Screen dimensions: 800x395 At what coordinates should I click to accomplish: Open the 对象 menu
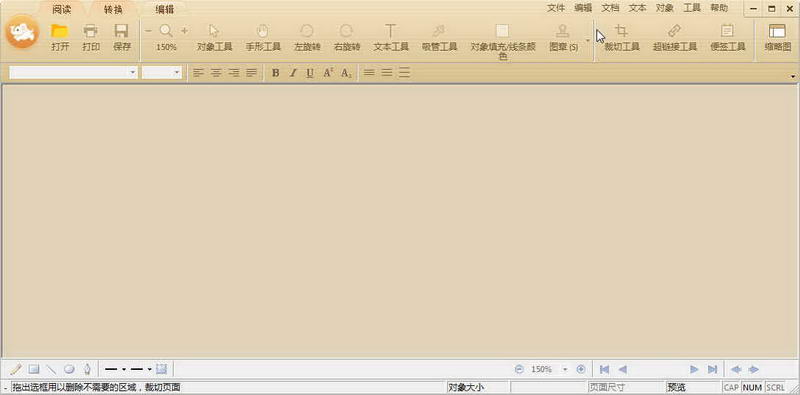(665, 8)
